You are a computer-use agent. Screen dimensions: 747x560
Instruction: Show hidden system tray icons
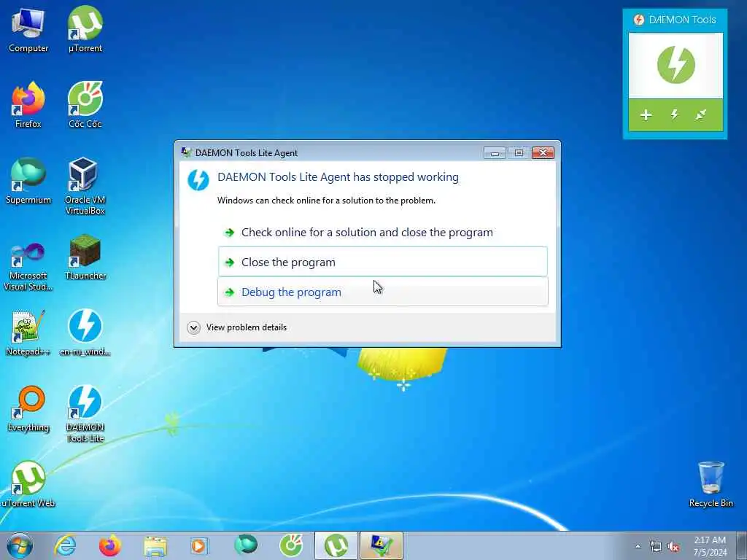(x=638, y=546)
